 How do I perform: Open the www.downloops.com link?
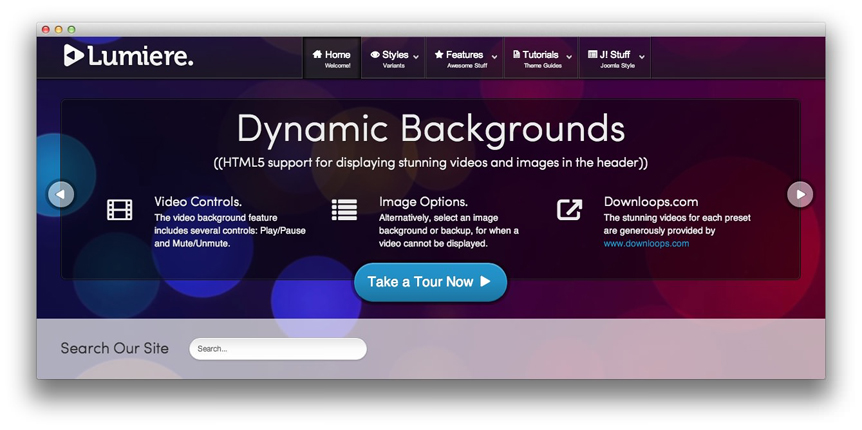point(646,243)
